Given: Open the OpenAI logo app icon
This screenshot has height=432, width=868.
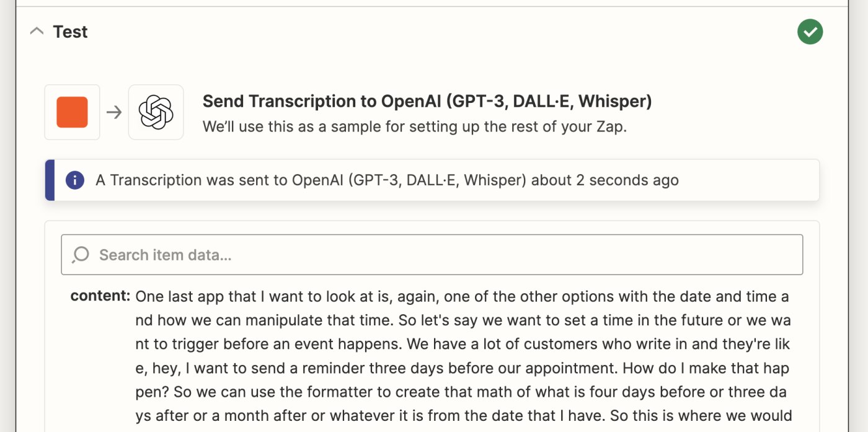Looking at the screenshot, I should [156, 112].
